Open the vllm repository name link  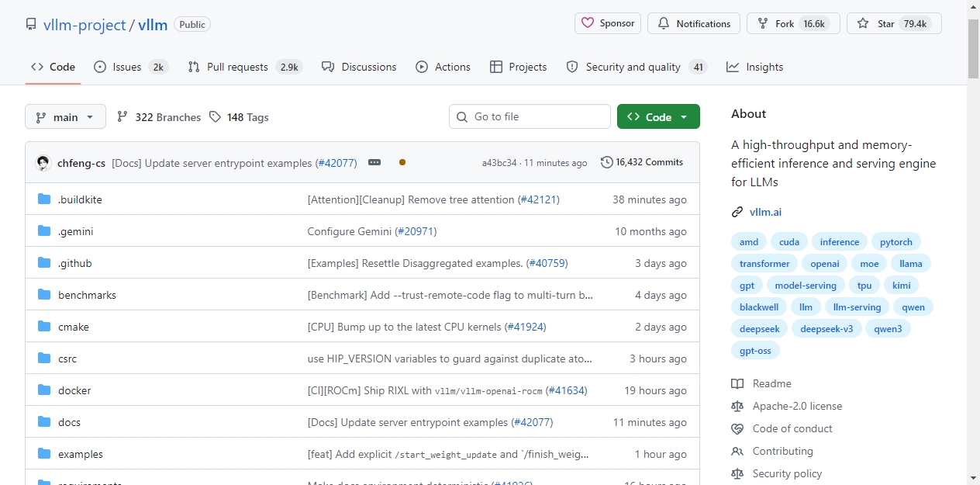[x=153, y=24]
